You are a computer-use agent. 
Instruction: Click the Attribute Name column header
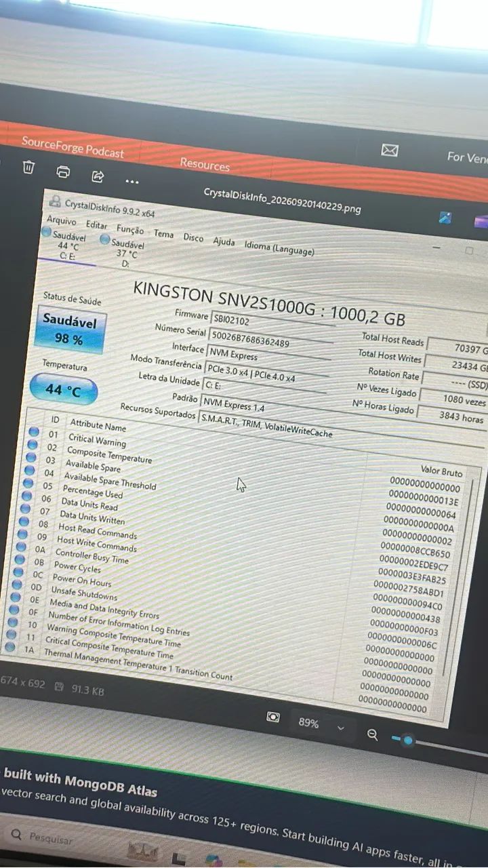(98, 427)
